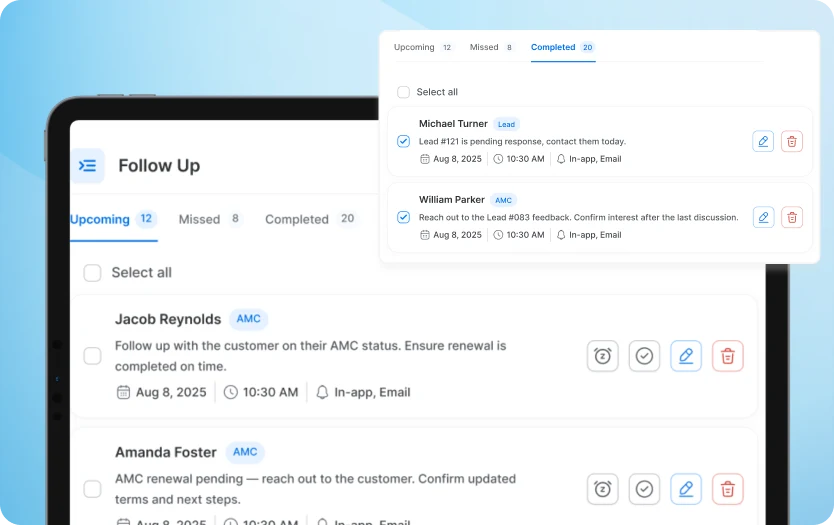Select Completed tab in floating panel
Viewport: 834px width, 525px height.
(x=563, y=47)
